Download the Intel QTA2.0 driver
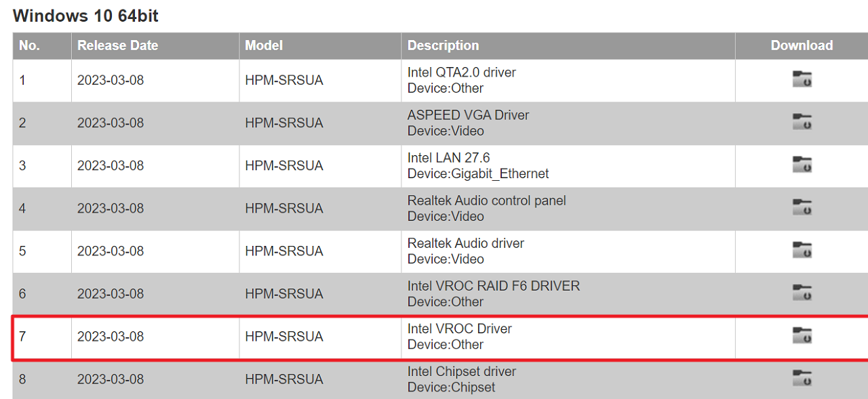The image size is (868, 399). pos(802,79)
